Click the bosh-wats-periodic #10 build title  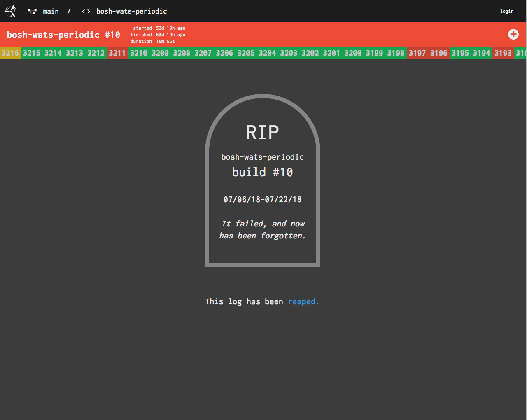63,35
